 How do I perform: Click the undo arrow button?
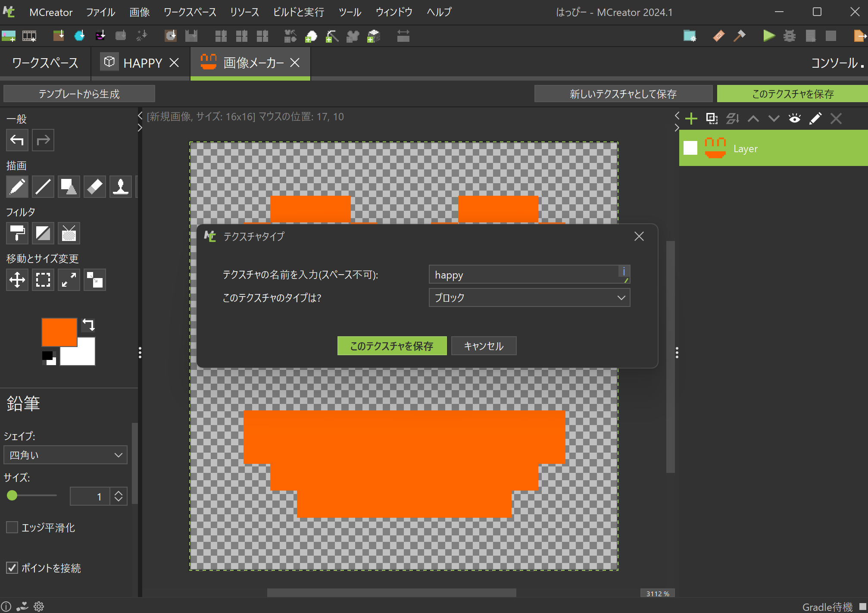[17, 140]
